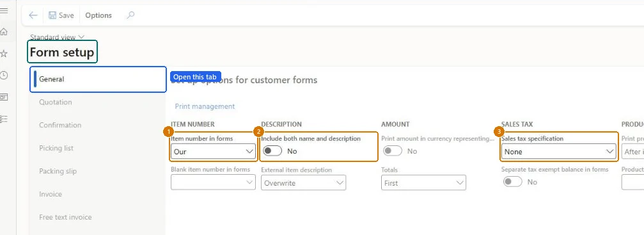Open Workspaces icon in sidebar

[x=4, y=97]
